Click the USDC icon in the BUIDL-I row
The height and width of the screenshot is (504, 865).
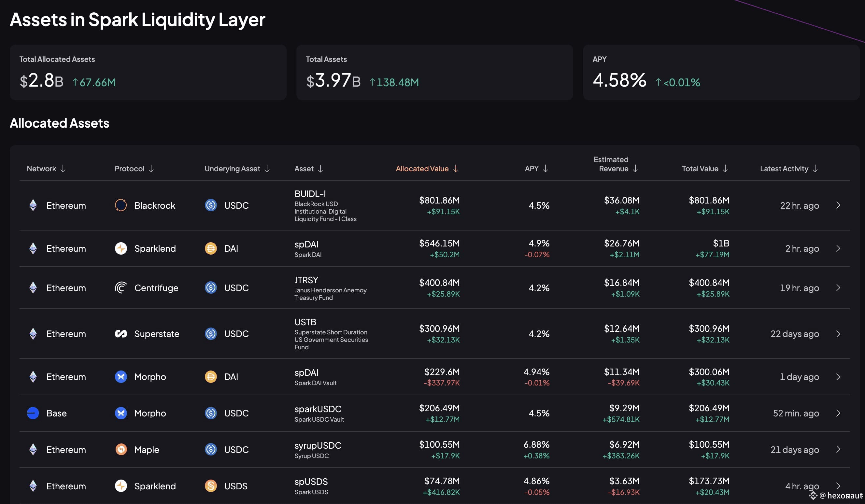coord(211,205)
